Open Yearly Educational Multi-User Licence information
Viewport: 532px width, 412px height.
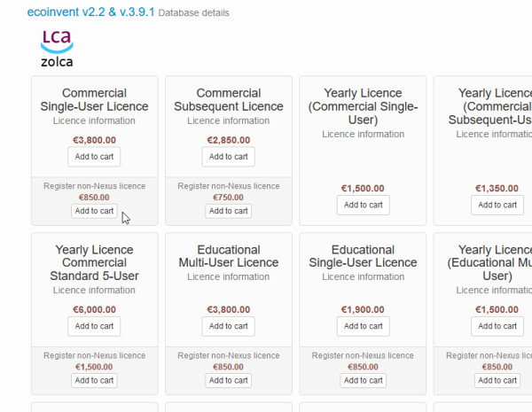[x=494, y=291]
